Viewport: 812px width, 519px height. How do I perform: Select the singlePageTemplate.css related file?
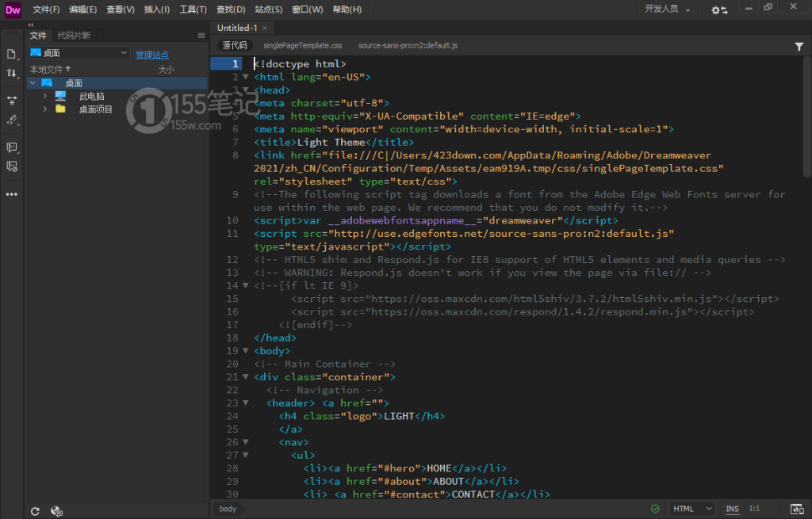(x=302, y=46)
